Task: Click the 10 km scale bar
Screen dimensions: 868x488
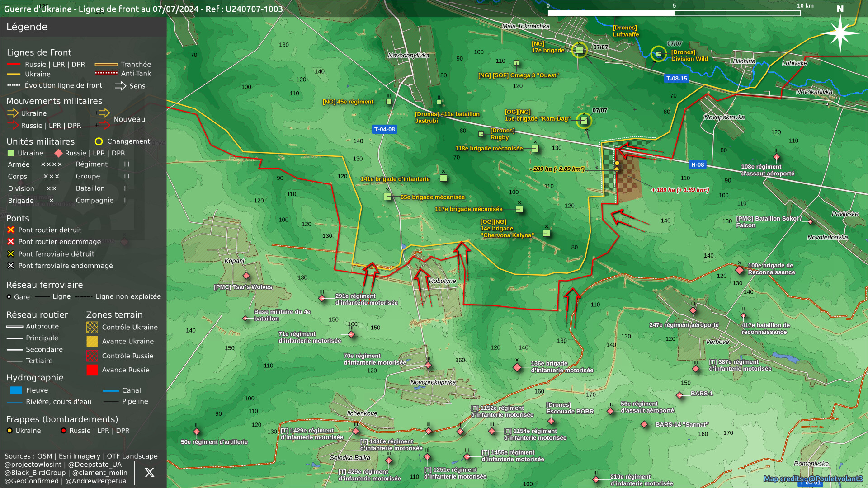Action: pyautogui.click(x=674, y=13)
